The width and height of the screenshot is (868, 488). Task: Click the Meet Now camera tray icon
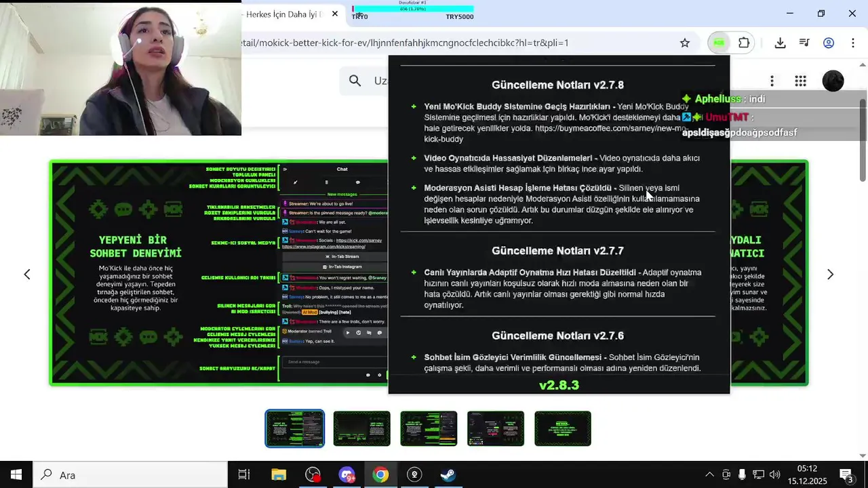click(726, 474)
